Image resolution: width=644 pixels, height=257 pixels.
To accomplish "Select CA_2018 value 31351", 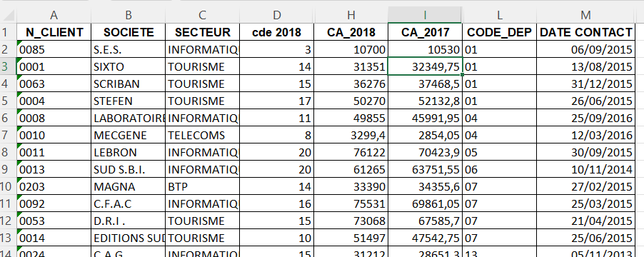I will 351,66.
